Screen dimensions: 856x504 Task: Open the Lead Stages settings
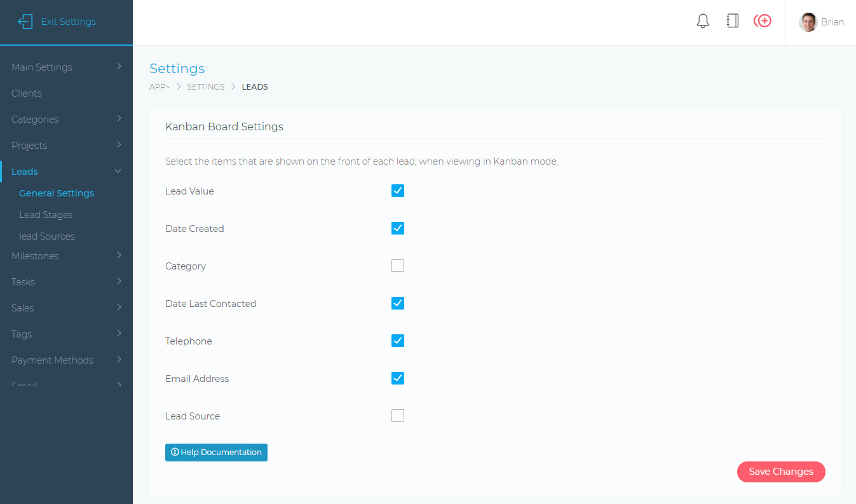click(x=46, y=214)
